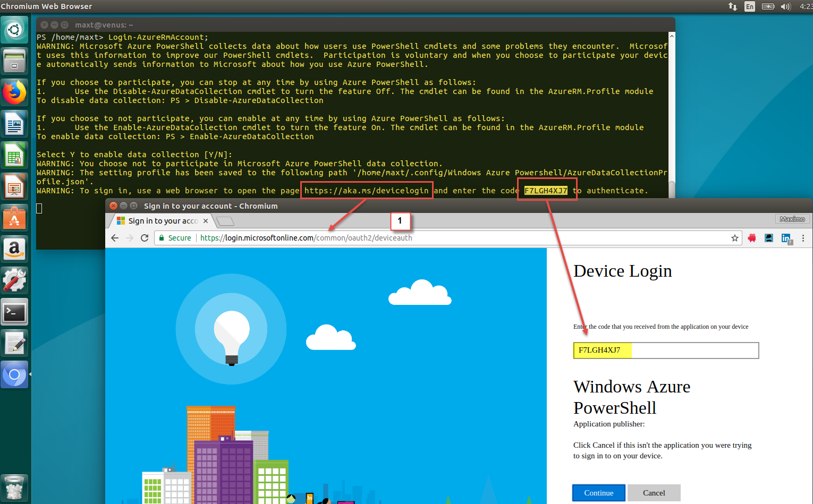The height and width of the screenshot is (504, 813).
Task: Go back in the Chromium browser
Action: (x=115, y=238)
